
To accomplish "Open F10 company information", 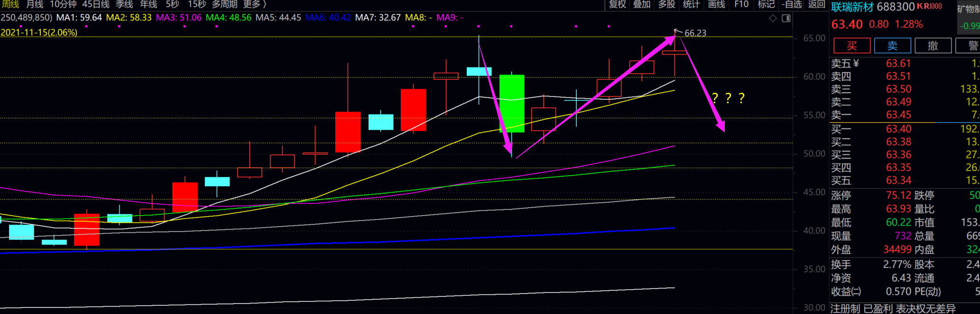I will coord(741,4).
